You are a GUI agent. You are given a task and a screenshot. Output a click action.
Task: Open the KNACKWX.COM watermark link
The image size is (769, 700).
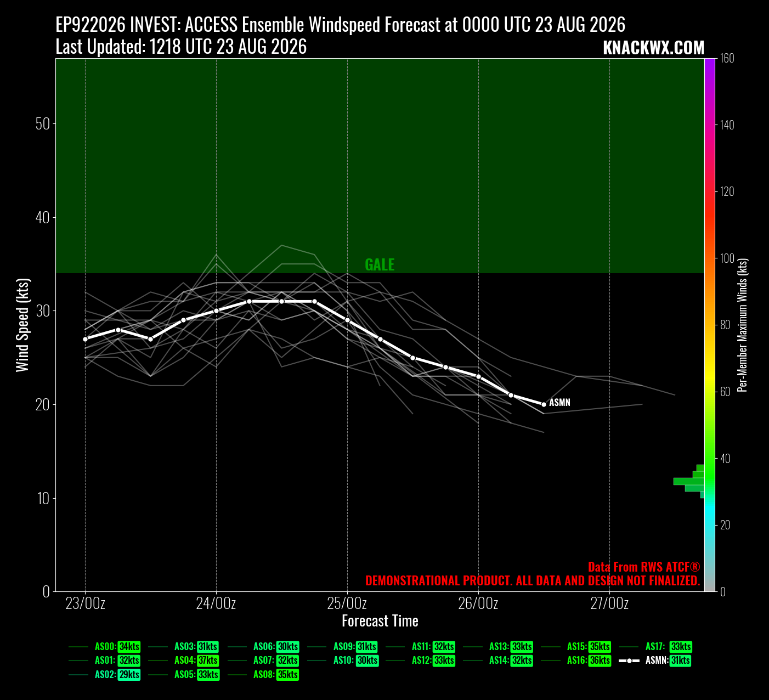(x=653, y=48)
